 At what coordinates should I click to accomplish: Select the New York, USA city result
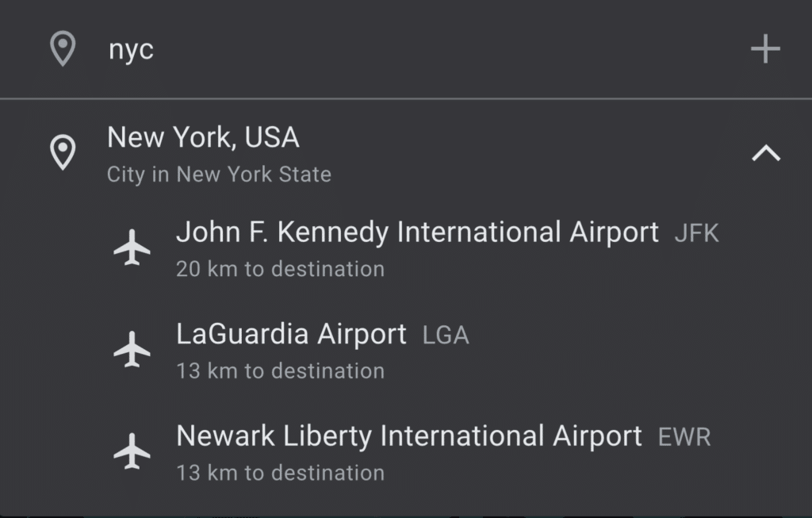[203, 136]
